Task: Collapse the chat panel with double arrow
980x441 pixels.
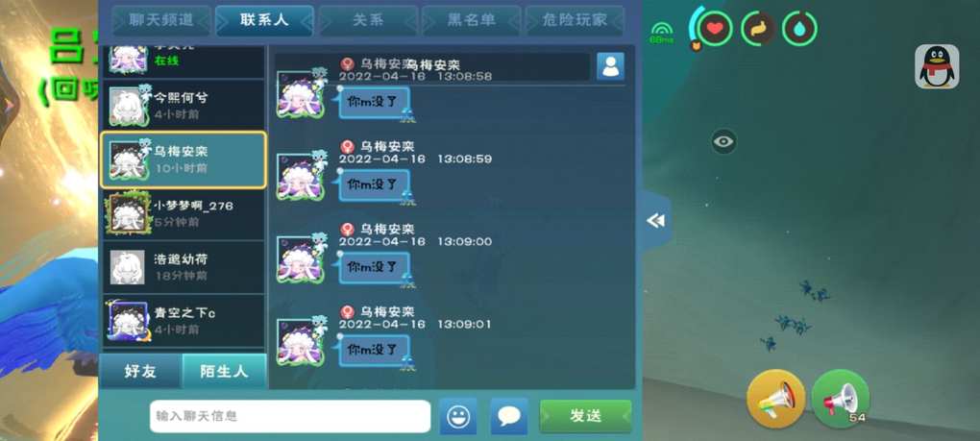Action: [655, 221]
